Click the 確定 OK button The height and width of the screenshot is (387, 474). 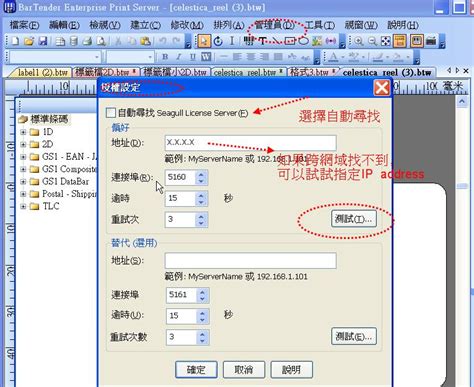point(196,370)
